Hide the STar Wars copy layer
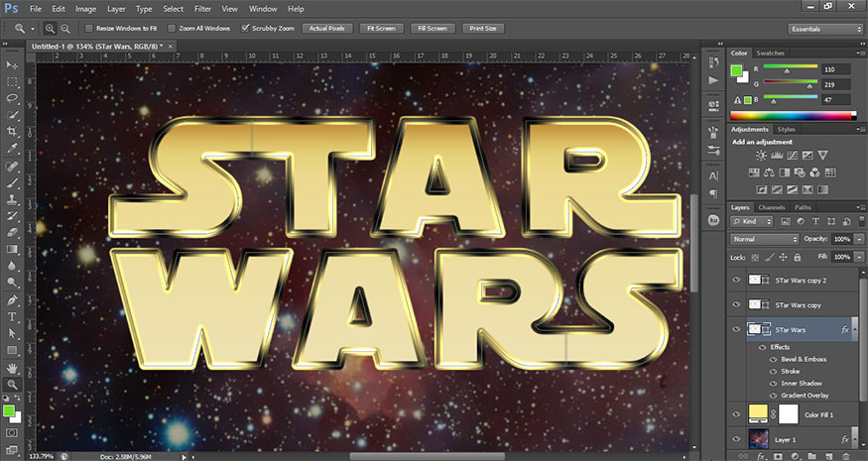 (x=736, y=304)
